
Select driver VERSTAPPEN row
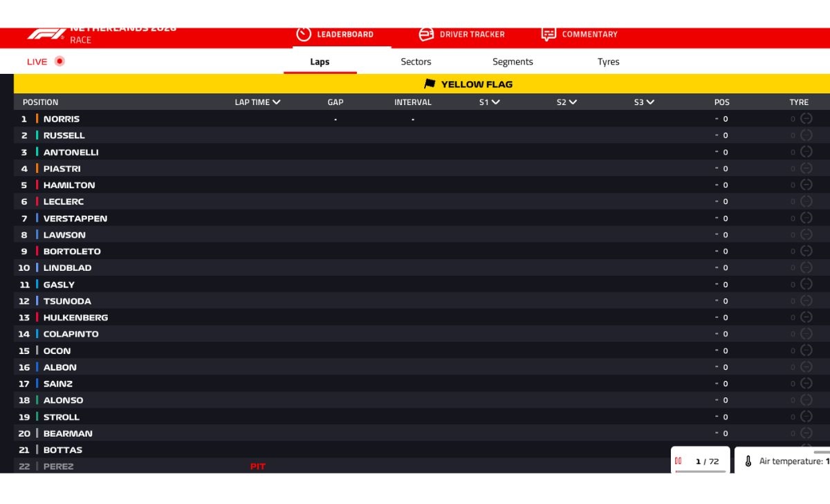coord(422,218)
